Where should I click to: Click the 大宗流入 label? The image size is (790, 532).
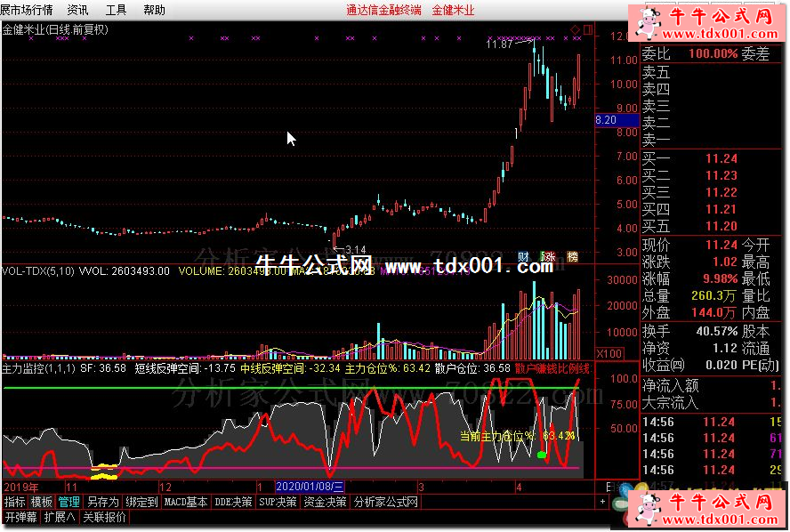coord(670,402)
